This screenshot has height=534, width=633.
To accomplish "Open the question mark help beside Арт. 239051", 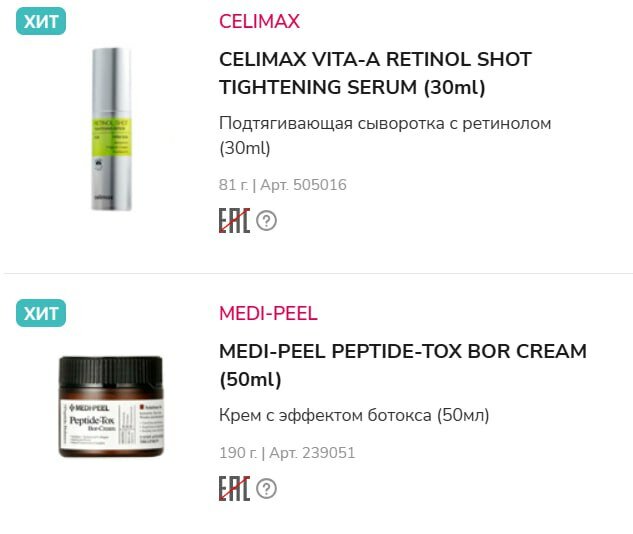I will (266, 489).
